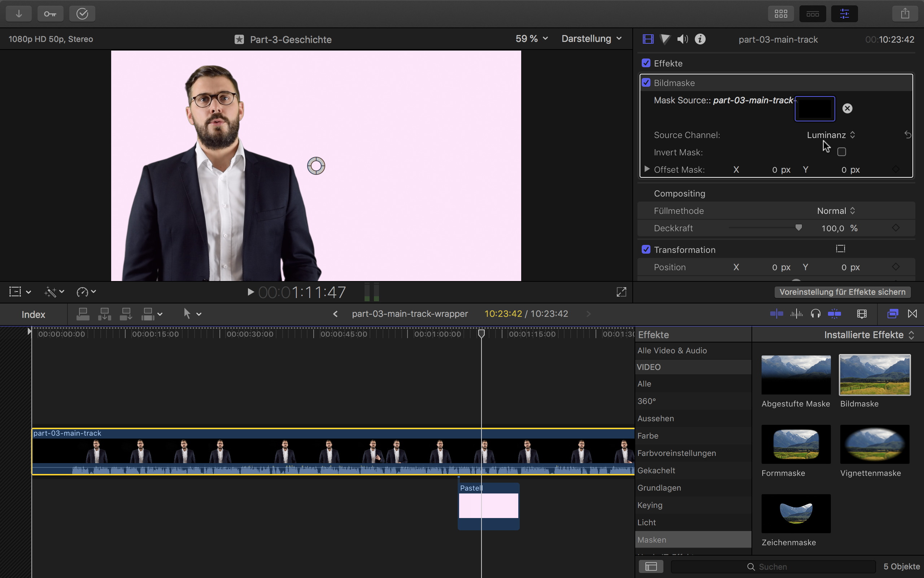924x578 pixels.
Task: Select the Abgestufte Maske effect thumbnail
Action: click(796, 375)
